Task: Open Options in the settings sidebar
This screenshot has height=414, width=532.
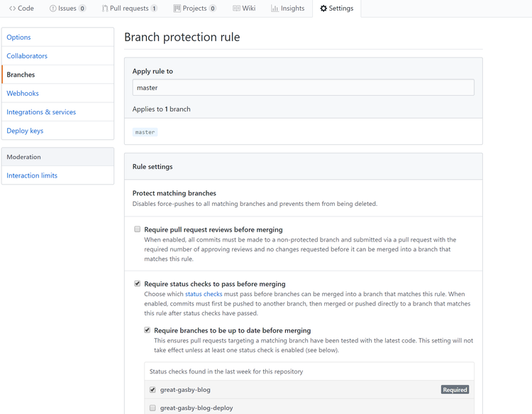Action: click(57, 37)
